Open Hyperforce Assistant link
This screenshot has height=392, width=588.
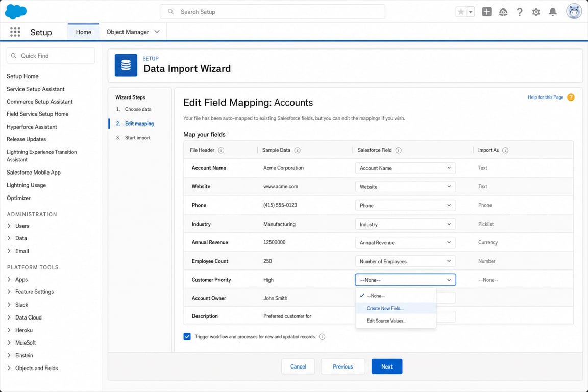32,127
